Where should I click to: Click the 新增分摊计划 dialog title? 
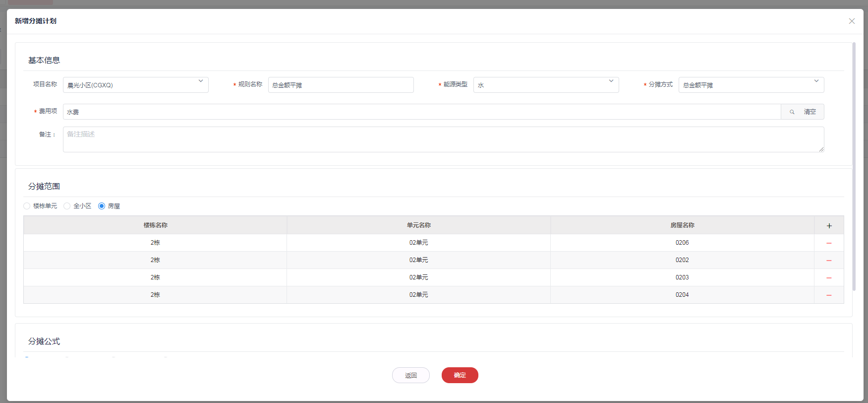click(36, 21)
